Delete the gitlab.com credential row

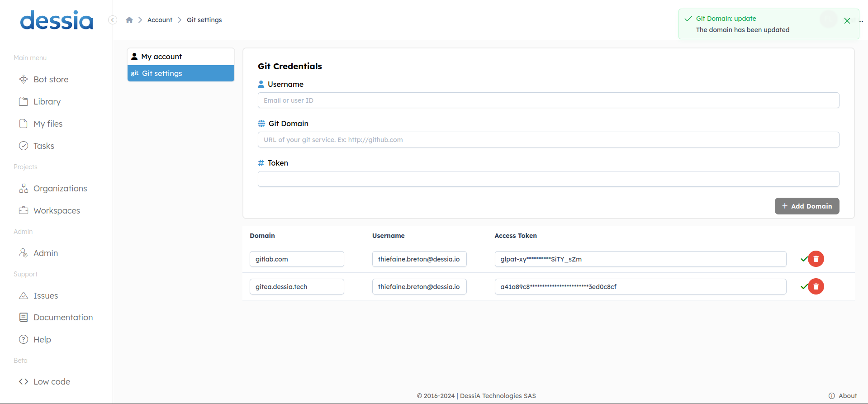tap(816, 259)
